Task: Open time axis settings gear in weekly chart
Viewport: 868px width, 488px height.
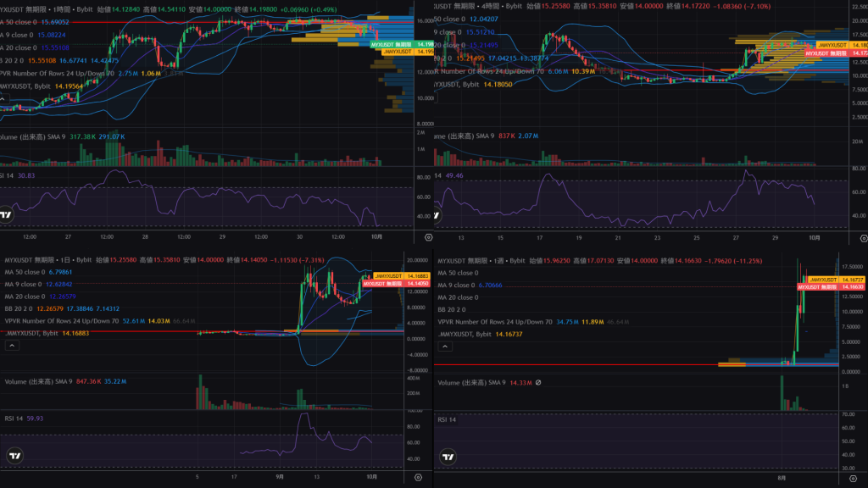Action: click(851, 478)
